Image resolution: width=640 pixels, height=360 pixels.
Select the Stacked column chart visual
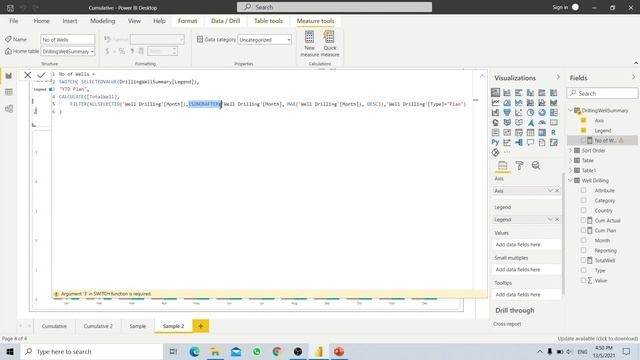507,93
